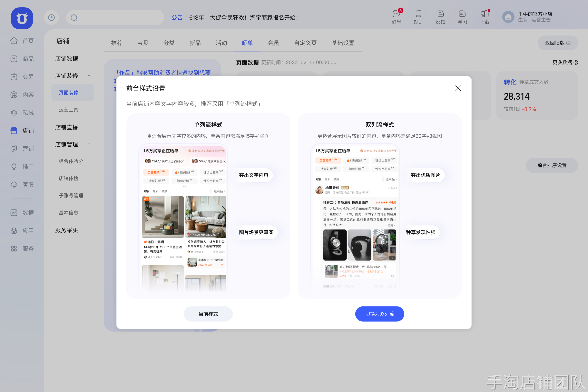Open 客服 customer service in sidebar

tap(22, 185)
